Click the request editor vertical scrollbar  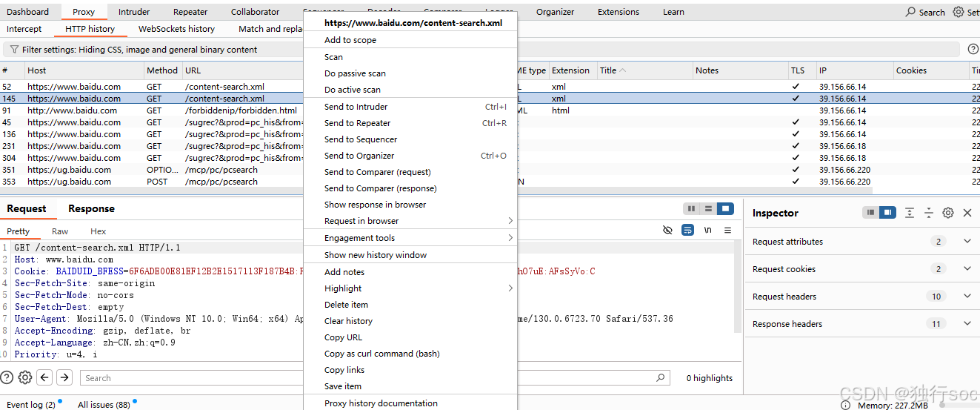[x=737, y=288]
